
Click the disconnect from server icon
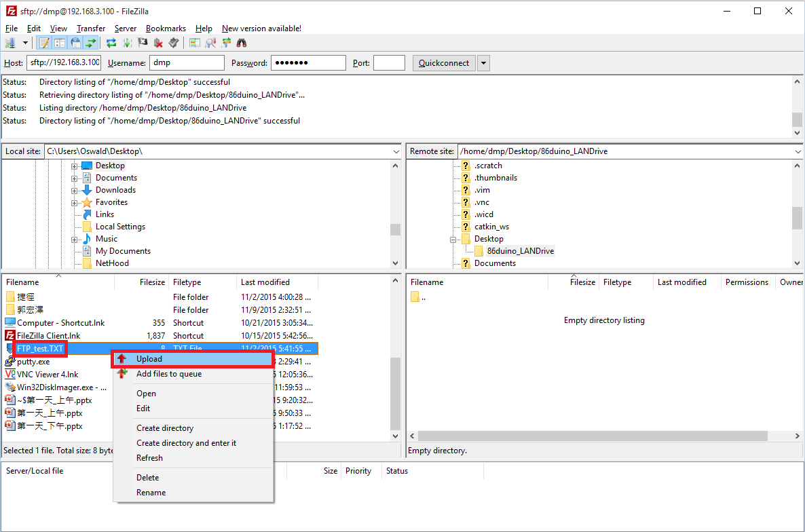(158, 43)
